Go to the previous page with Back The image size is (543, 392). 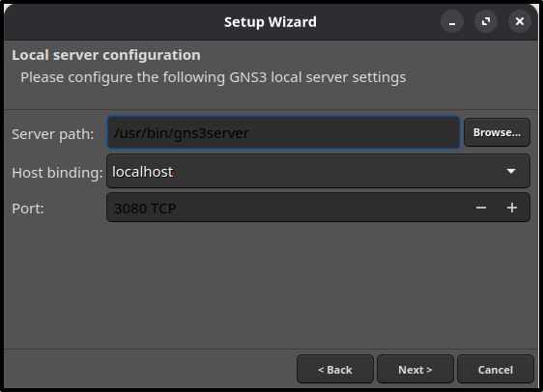click(x=335, y=369)
